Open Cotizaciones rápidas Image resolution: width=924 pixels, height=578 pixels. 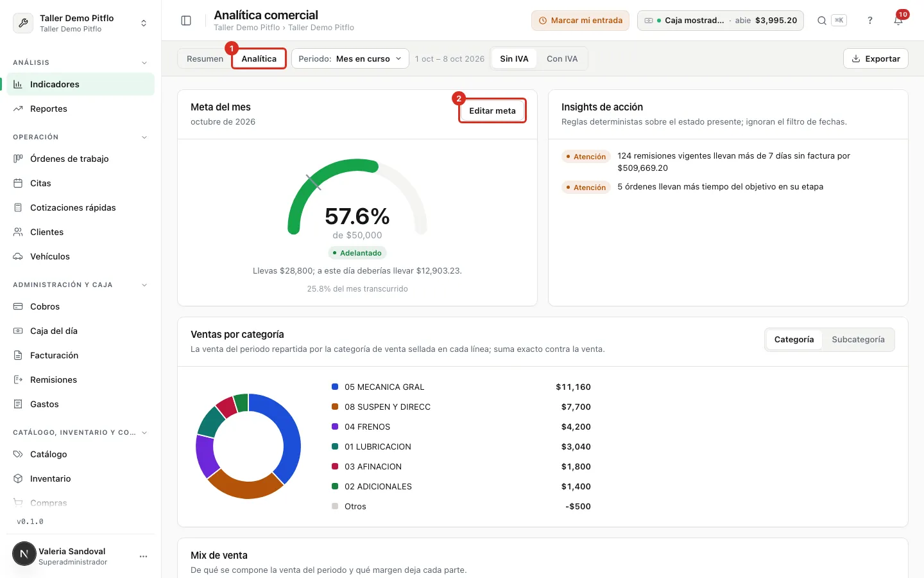81,207
